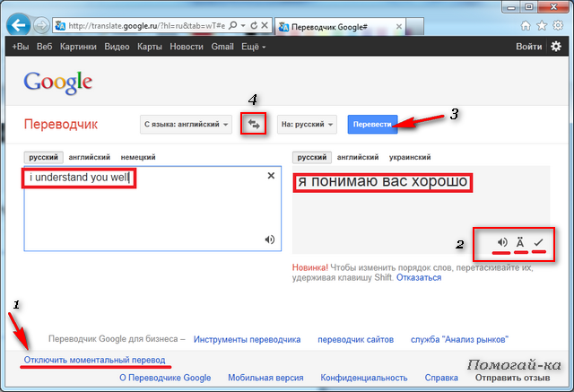Select английский as source language
The image size is (574, 392).
tap(90, 157)
